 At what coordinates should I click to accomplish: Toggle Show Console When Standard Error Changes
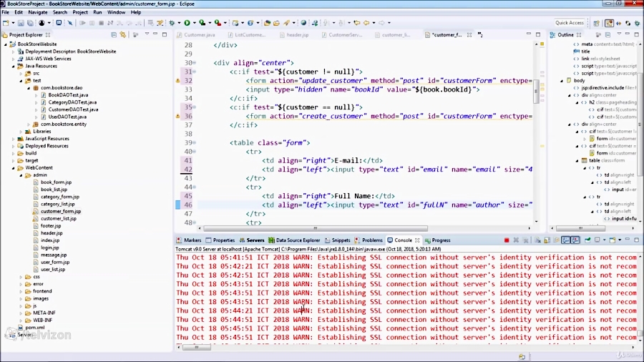[x=575, y=240]
